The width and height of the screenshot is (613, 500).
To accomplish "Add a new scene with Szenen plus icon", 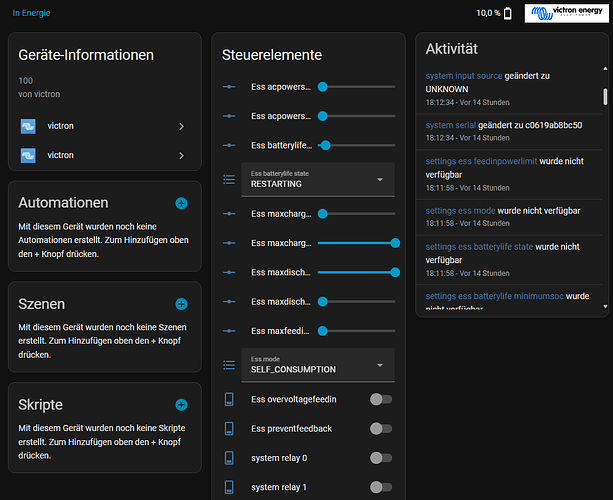I will [181, 304].
